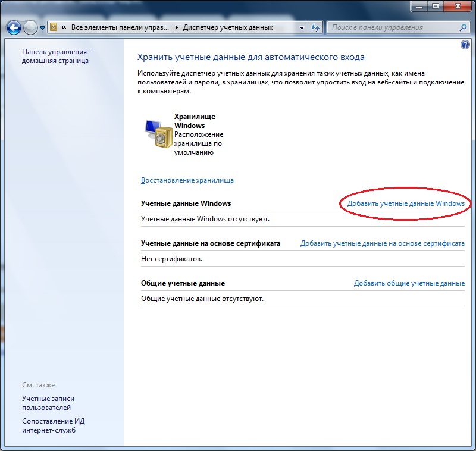Click the 'Нет сертификатов.' text
The image size is (476, 451).
click(171, 259)
